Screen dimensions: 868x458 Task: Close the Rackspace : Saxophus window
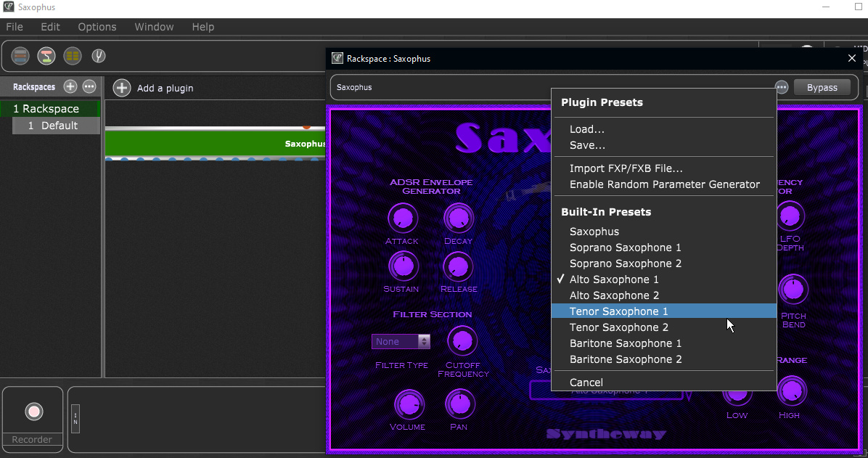[851, 58]
